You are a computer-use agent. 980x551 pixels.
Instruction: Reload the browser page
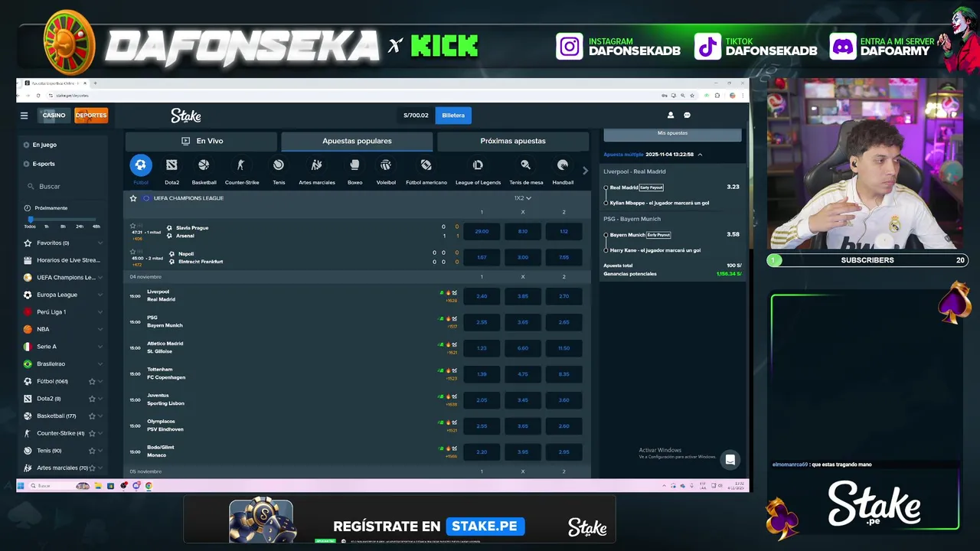click(x=38, y=96)
